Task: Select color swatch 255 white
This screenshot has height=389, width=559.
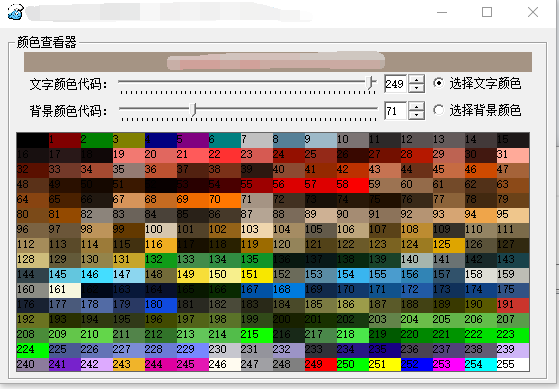Action: coord(513,364)
